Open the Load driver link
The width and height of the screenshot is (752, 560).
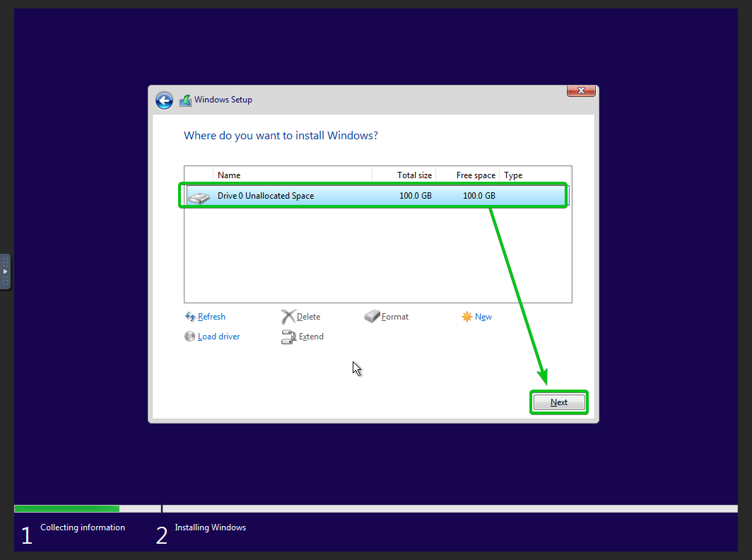pyautogui.click(x=218, y=337)
